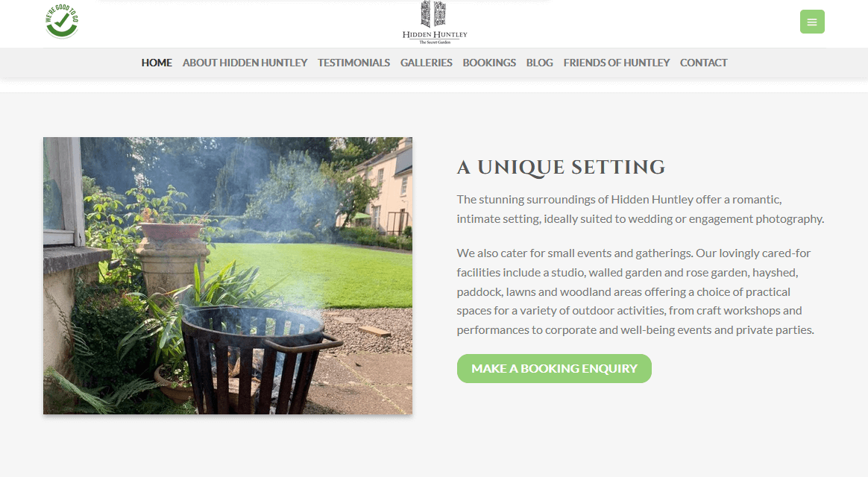Click Make a Booking Enquiry button
This screenshot has width=868, height=477.
(554, 368)
